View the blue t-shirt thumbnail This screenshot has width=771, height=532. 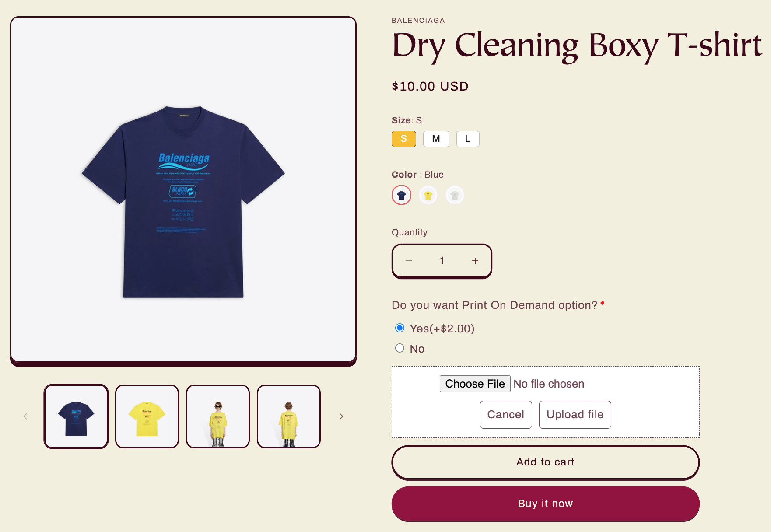coord(76,416)
